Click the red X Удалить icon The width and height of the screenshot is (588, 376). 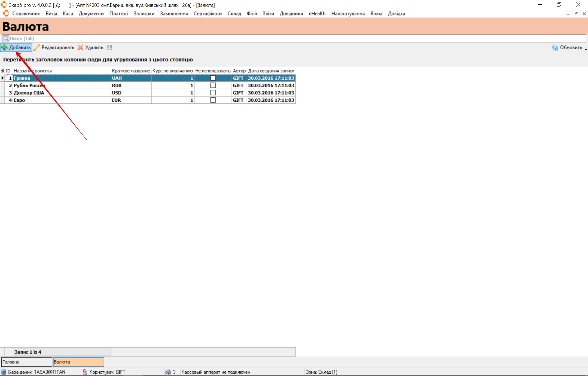click(x=80, y=48)
